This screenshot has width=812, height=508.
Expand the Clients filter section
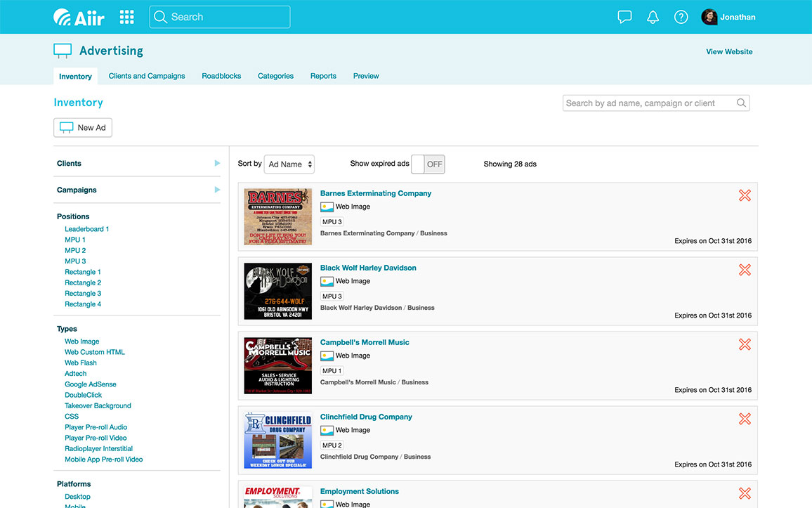(x=137, y=163)
